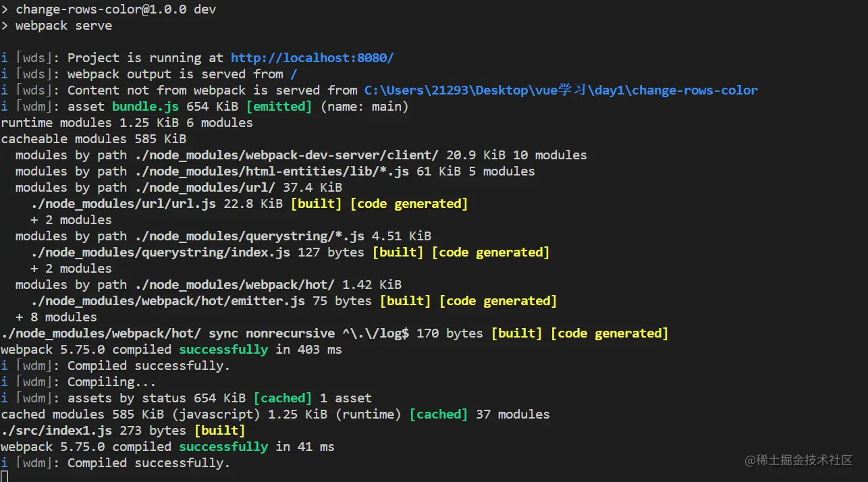Open the change-rows-color folder path link

pos(561,90)
